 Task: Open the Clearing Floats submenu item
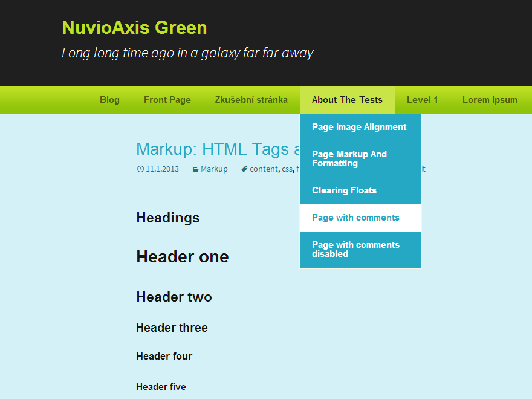click(344, 190)
